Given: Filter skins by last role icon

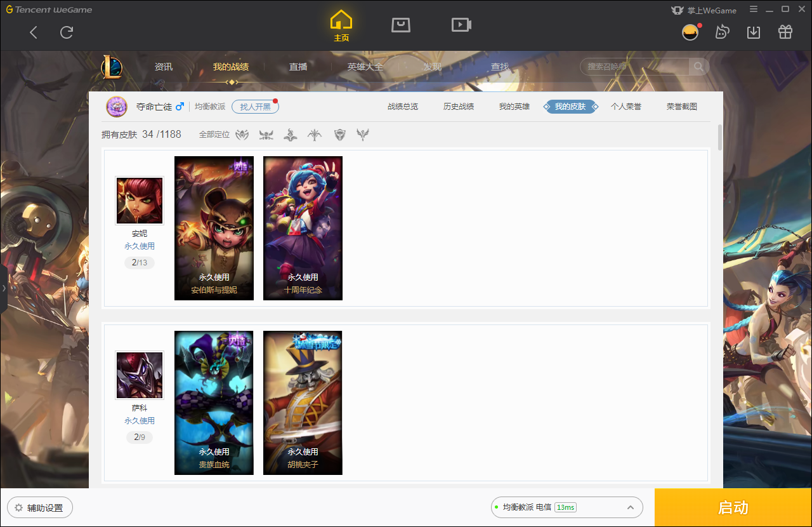Looking at the screenshot, I should point(363,135).
